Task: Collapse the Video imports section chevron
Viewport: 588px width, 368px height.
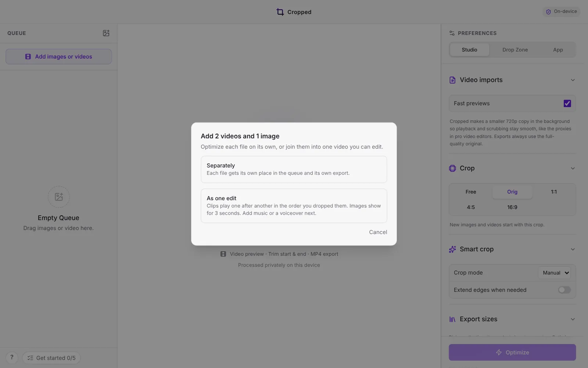Action: 573,80
